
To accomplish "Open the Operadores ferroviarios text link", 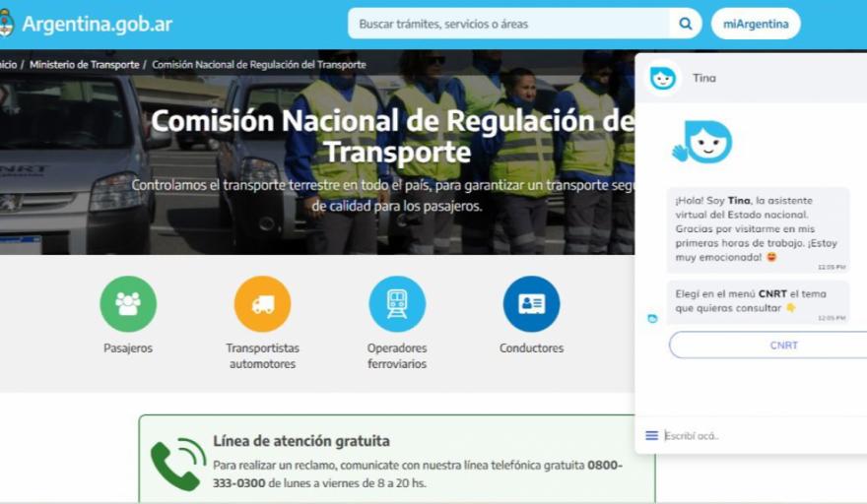I will 397,356.
